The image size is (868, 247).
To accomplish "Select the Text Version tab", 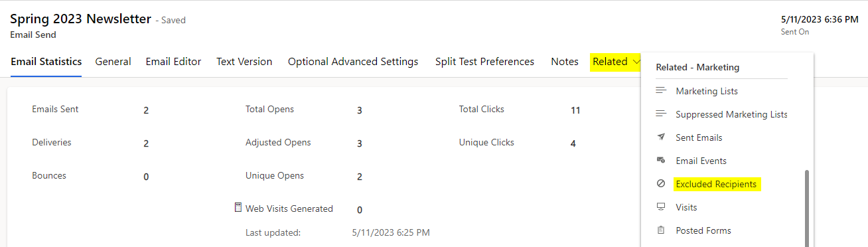I will click(x=244, y=62).
